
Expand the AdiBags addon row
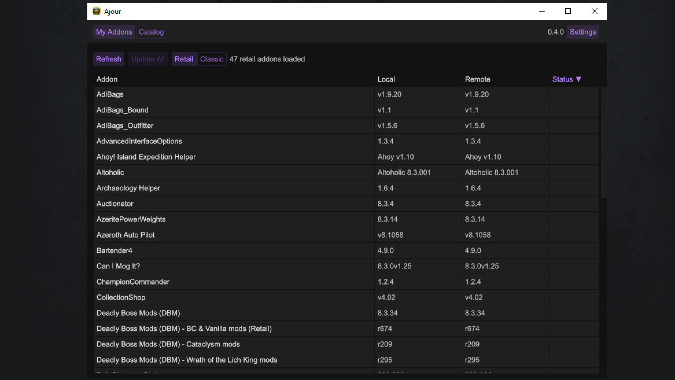click(x=346, y=94)
